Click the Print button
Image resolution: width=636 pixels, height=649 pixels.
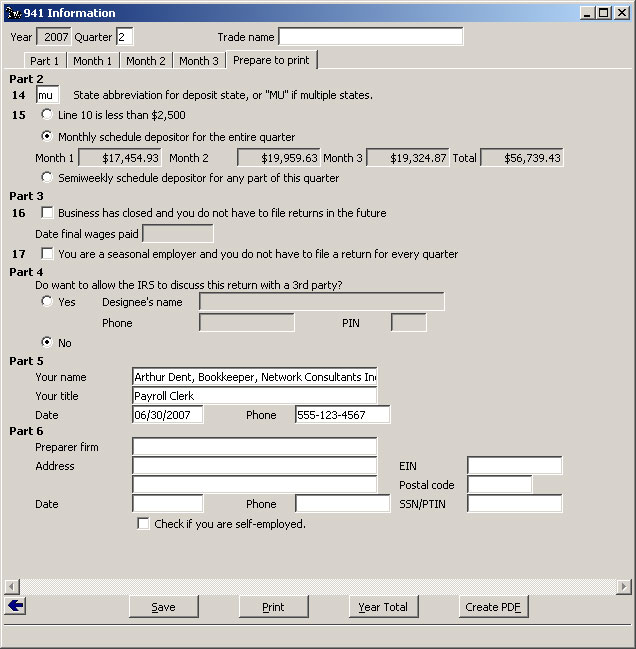[x=273, y=607]
